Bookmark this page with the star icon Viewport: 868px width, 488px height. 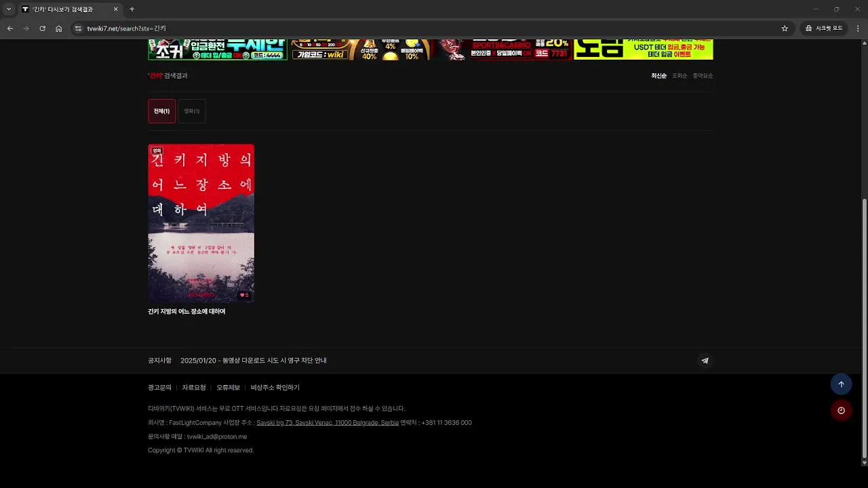(785, 28)
